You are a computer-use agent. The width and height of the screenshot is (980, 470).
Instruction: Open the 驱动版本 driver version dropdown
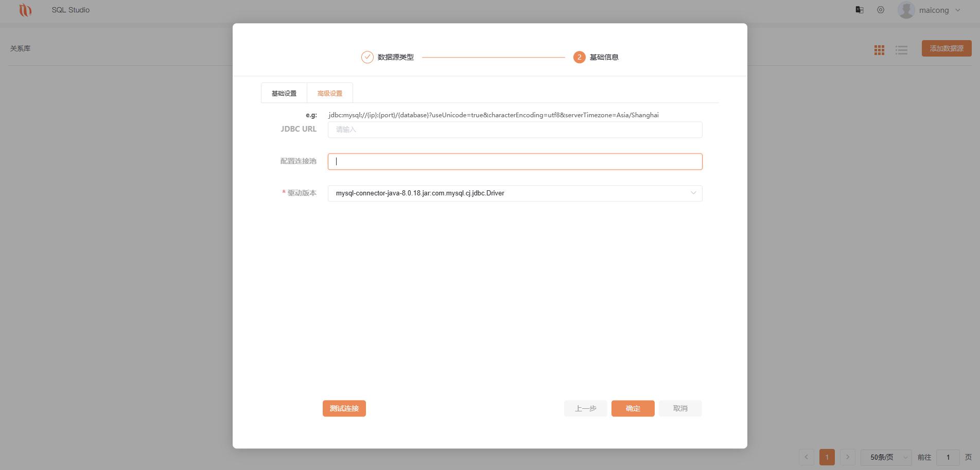(693, 193)
